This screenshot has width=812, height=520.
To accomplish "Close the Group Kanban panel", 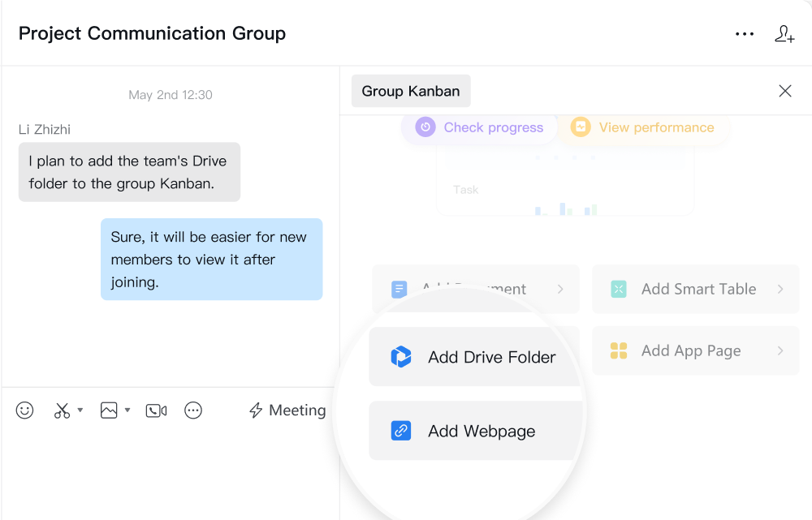I will coord(785,91).
